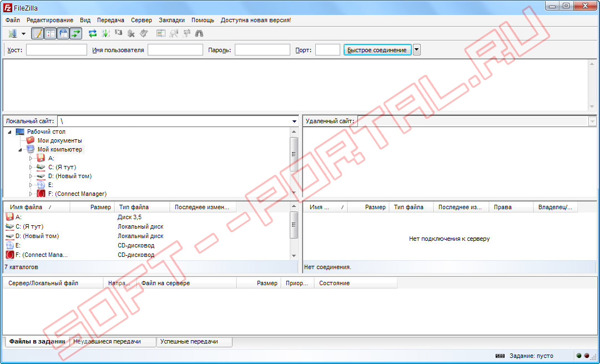The height and width of the screenshot is (364, 600).
Task: Toggle the transfer queue display
Action: pos(76,34)
